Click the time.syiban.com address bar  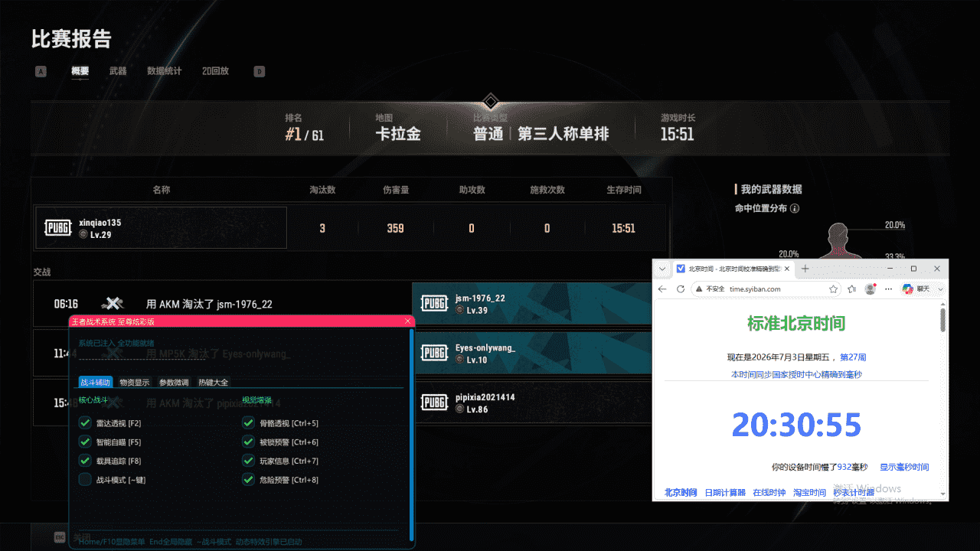coord(766,289)
